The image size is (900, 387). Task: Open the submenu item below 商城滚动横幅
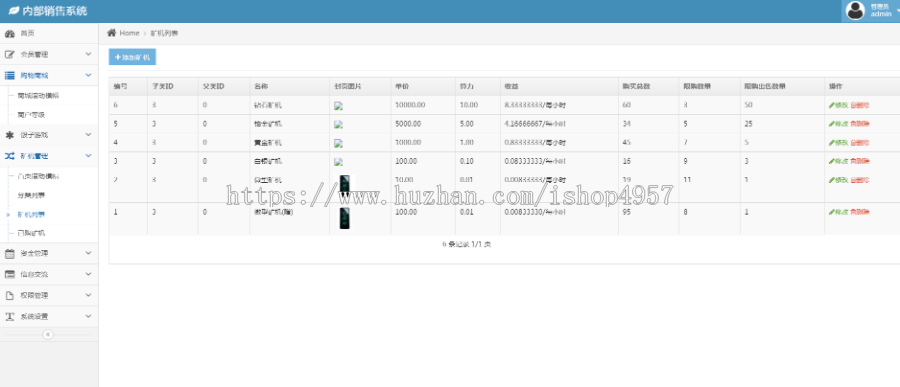point(31,115)
